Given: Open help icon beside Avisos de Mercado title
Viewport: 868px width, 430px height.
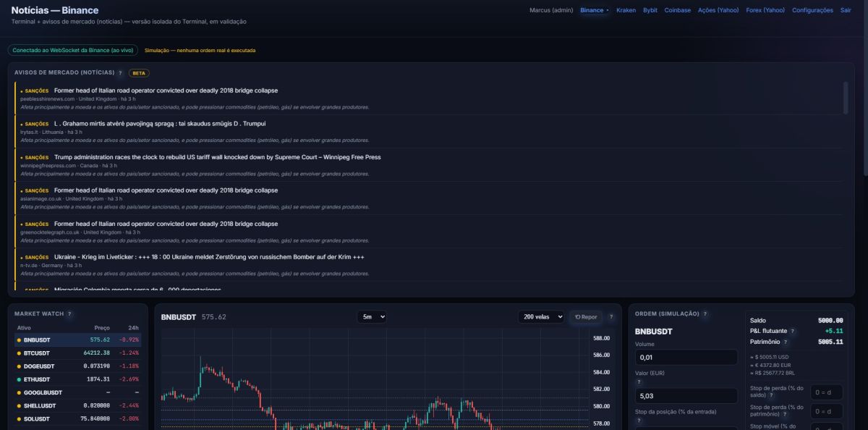Looking at the screenshot, I should click(x=120, y=73).
